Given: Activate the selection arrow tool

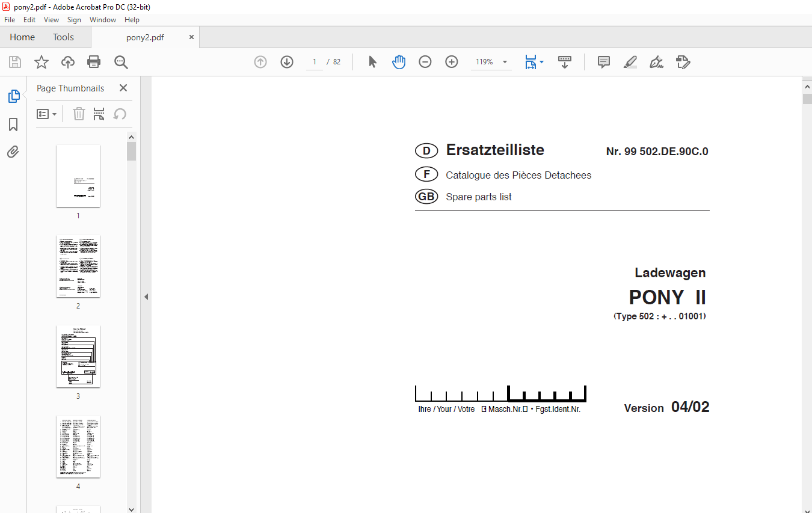Looking at the screenshot, I should [372, 62].
